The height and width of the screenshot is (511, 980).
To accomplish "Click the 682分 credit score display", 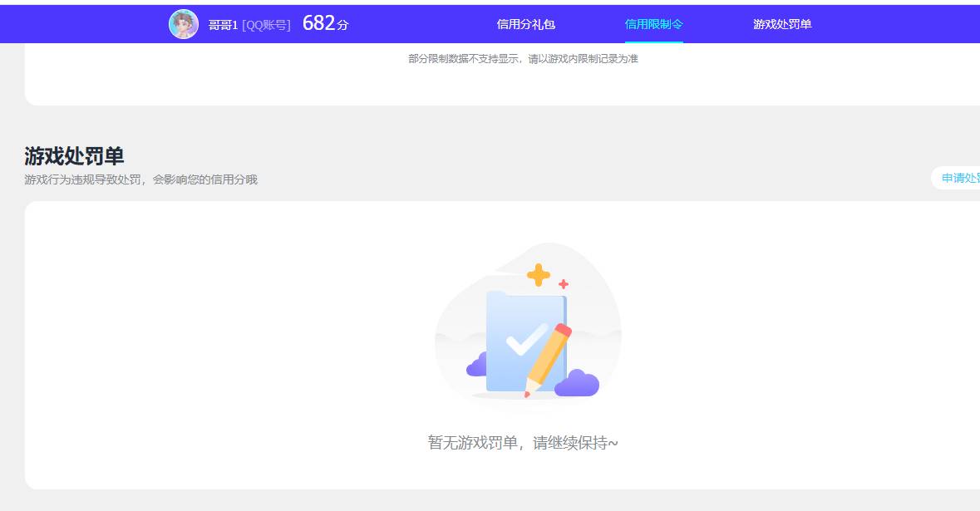I will click(325, 23).
